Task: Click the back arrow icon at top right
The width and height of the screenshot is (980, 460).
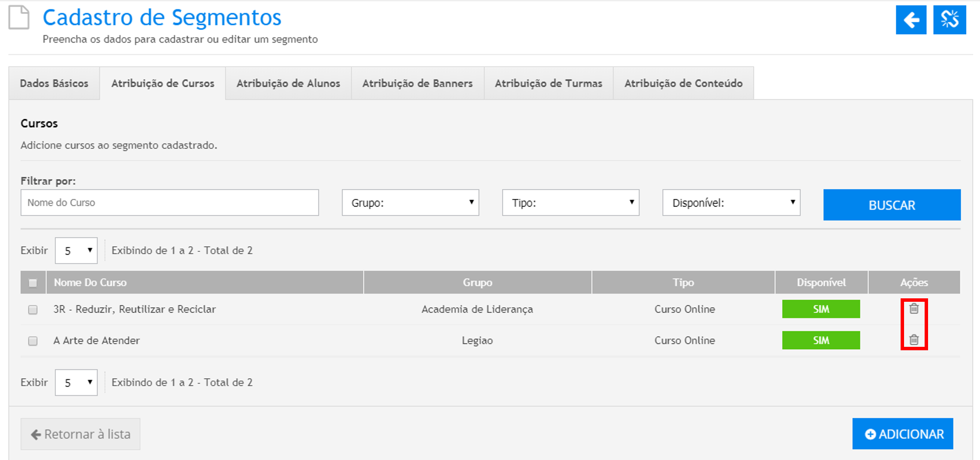Action: pyautogui.click(x=910, y=20)
